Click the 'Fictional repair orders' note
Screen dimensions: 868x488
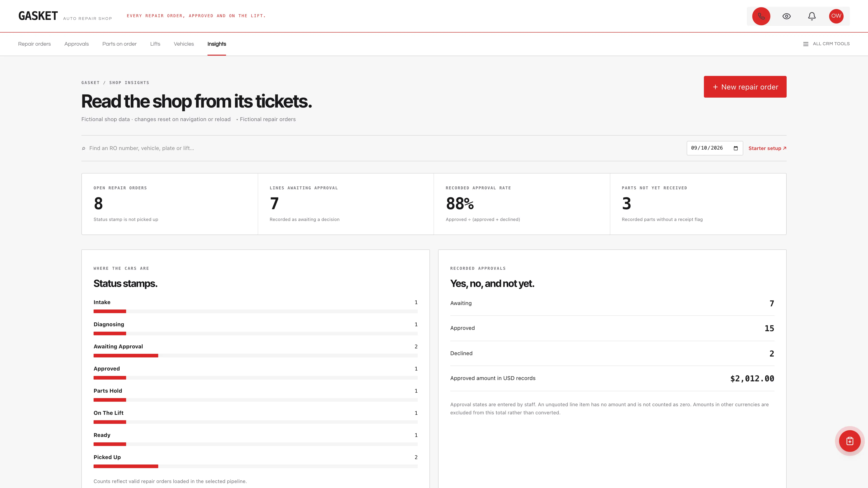(268, 119)
